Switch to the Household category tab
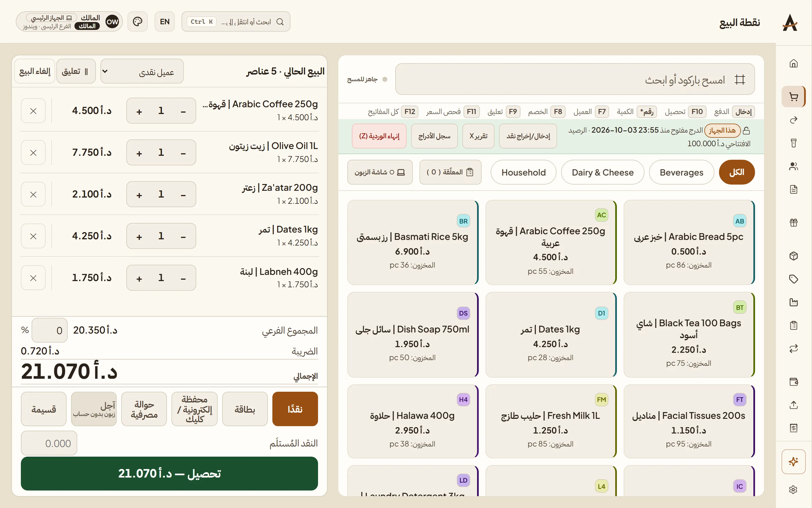Screen dimensions: 812x508 524,172
